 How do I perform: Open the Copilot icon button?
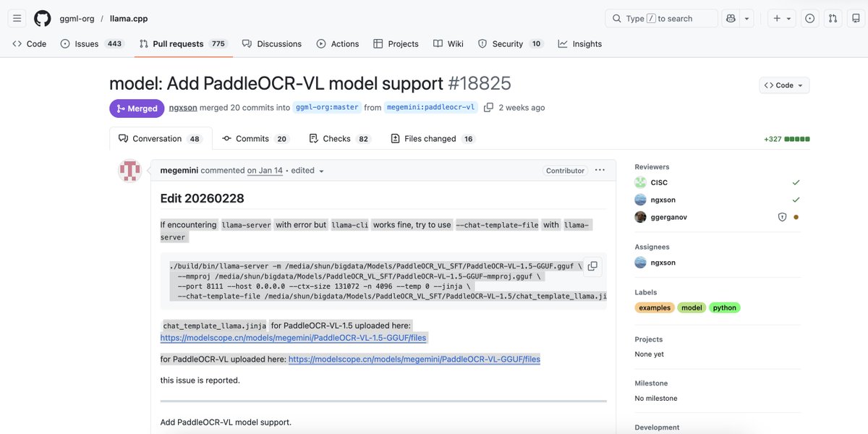tap(731, 18)
